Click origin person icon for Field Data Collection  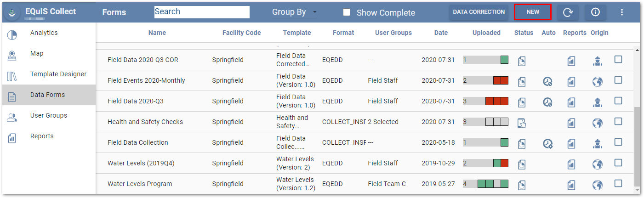point(597,143)
